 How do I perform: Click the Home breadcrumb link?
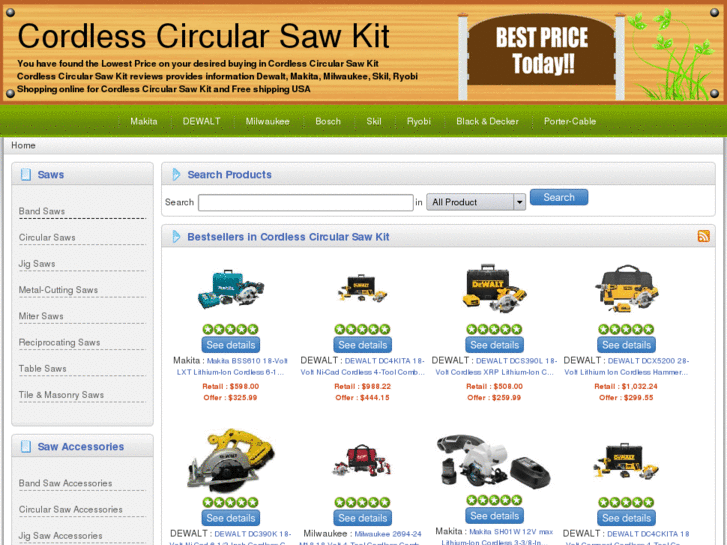tap(23, 145)
